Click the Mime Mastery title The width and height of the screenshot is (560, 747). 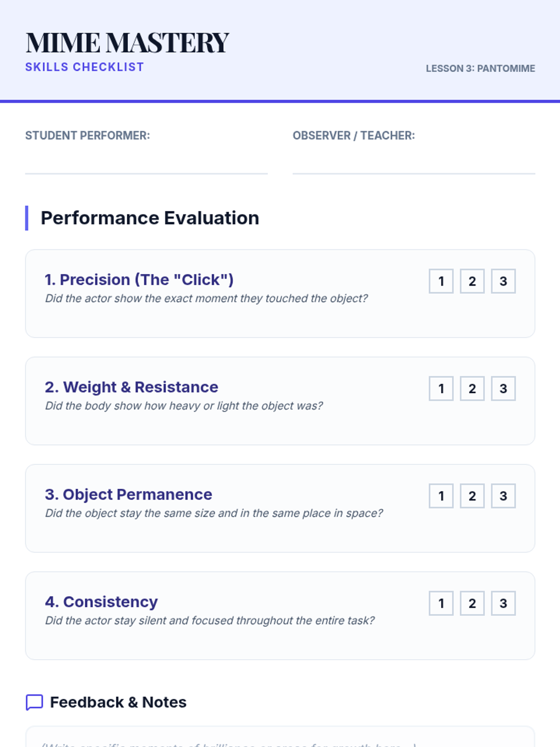coord(127,43)
